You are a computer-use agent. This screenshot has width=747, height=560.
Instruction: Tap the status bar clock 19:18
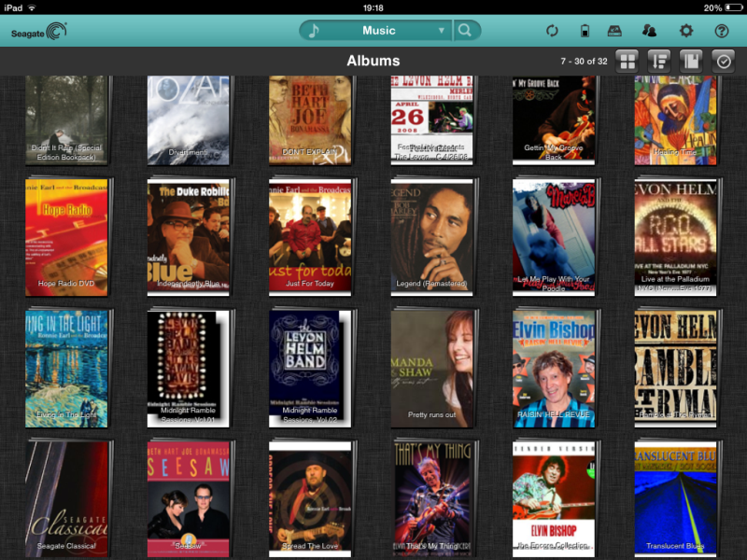tap(373, 7)
